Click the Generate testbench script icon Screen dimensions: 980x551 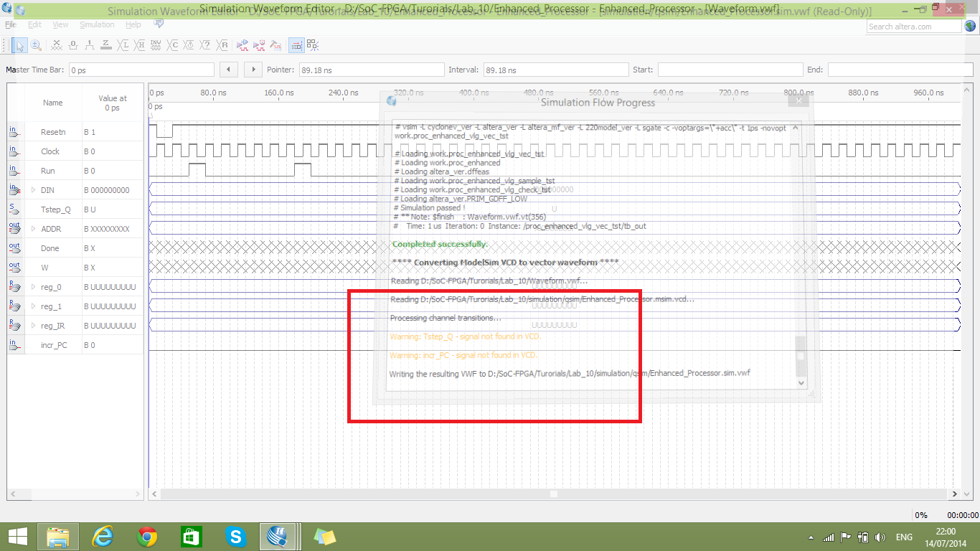click(x=276, y=45)
